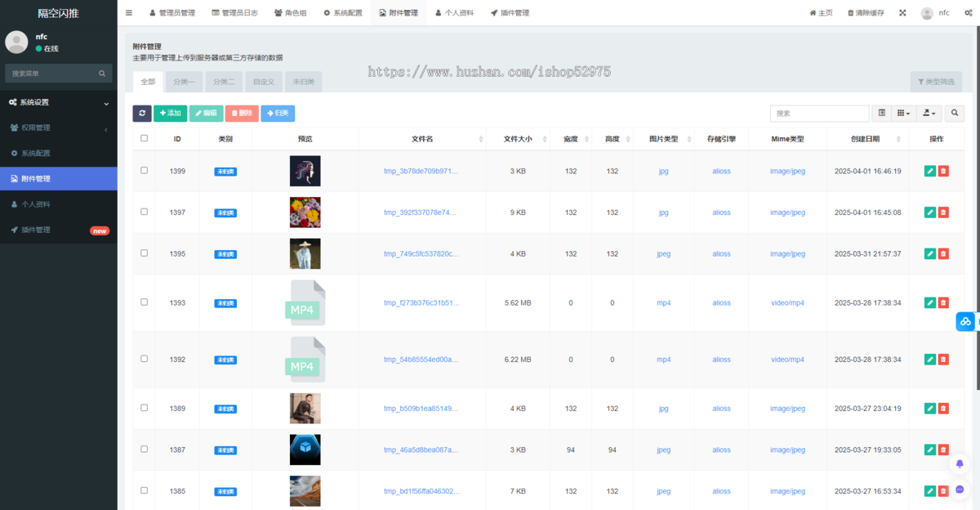The image size is (980, 510).
Task: Open the column display grid dropdown
Action: coord(903,114)
